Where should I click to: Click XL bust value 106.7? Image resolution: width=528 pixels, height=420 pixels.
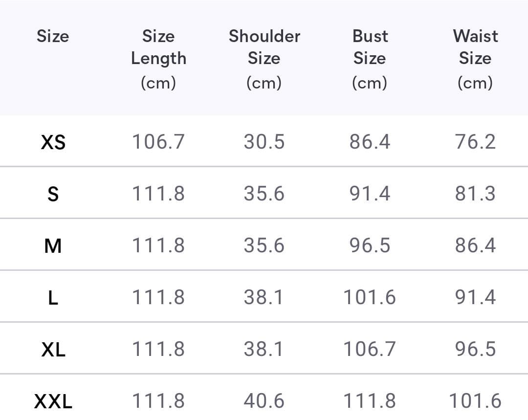pos(370,349)
